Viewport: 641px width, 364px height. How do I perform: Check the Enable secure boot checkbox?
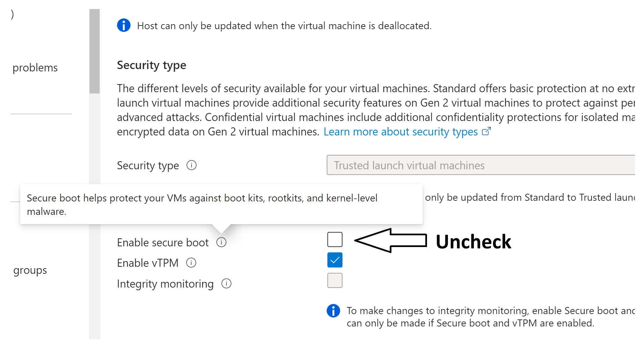(334, 240)
